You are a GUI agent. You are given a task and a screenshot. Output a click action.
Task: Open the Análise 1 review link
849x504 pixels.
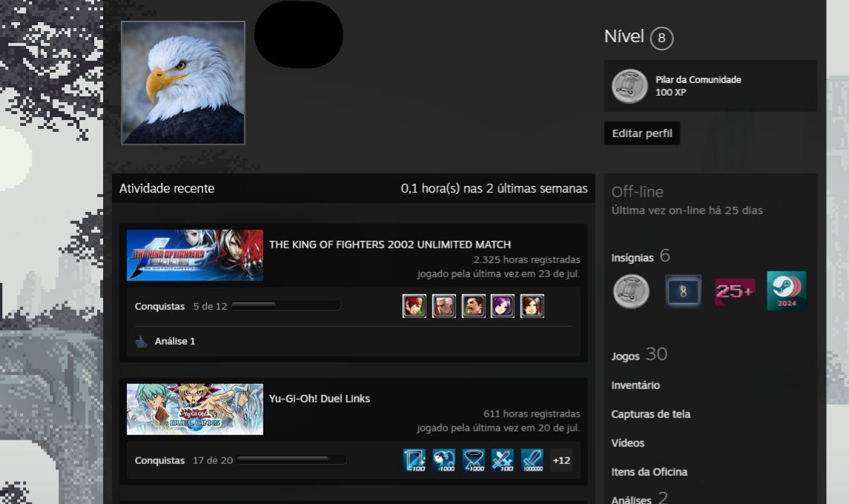tap(175, 341)
